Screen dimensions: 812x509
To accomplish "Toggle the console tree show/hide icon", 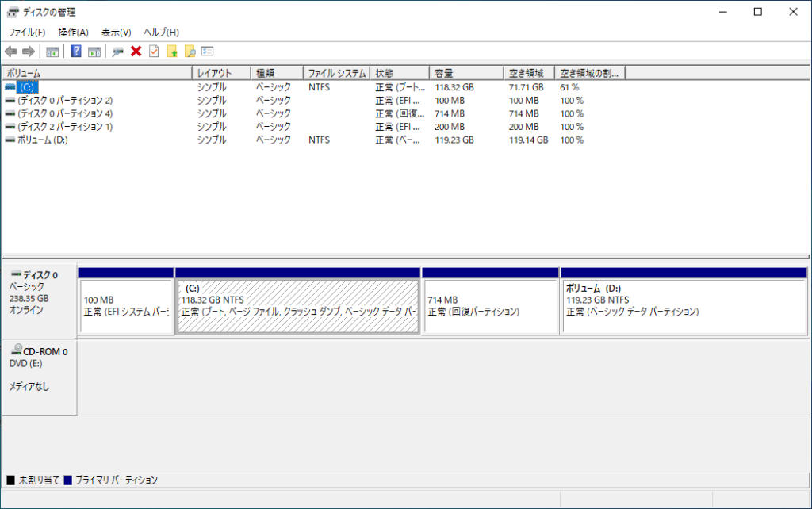I will [x=52, y=52].
